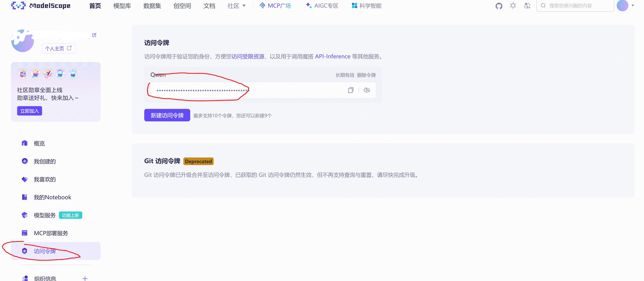This screenshot has height=281, width=644.
Task: Click the 立即加入 badge banner button
Action: [x=29, y=111]
